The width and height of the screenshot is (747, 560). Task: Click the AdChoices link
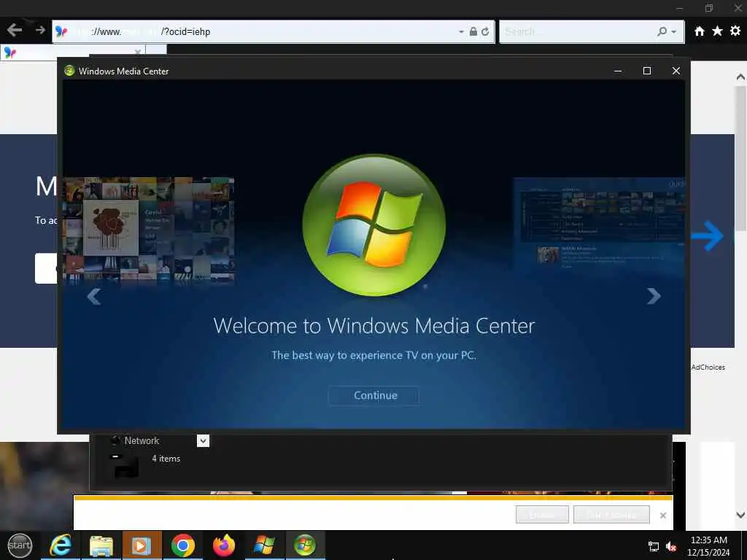click(708, 367)
